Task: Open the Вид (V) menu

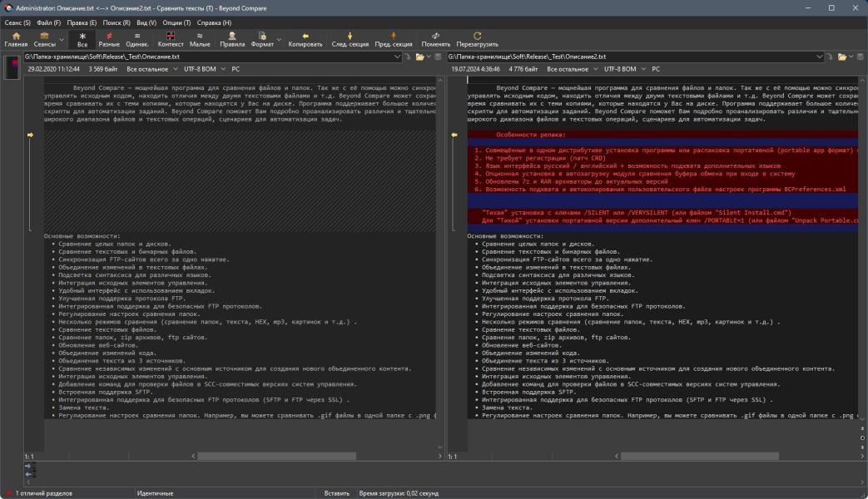Action: (x=146, y=22)
